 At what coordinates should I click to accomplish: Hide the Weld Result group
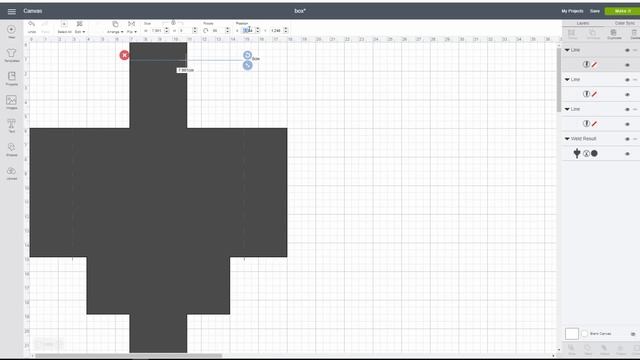click(627, 139)
